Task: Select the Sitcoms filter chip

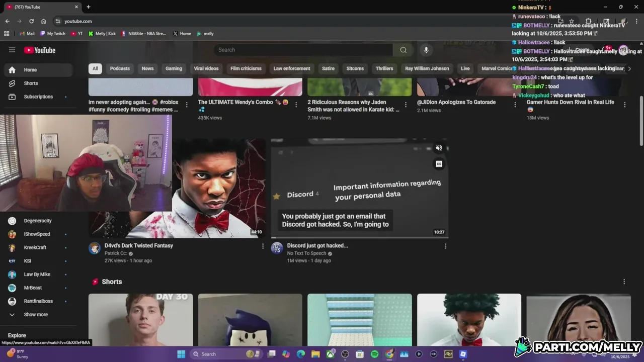Action: click(355, 68)
